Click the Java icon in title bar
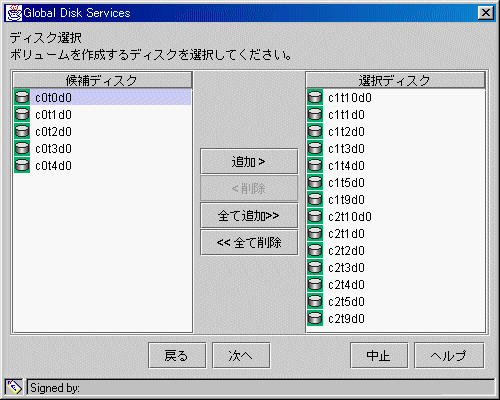 pyautogui.click(x=14, y=13)
